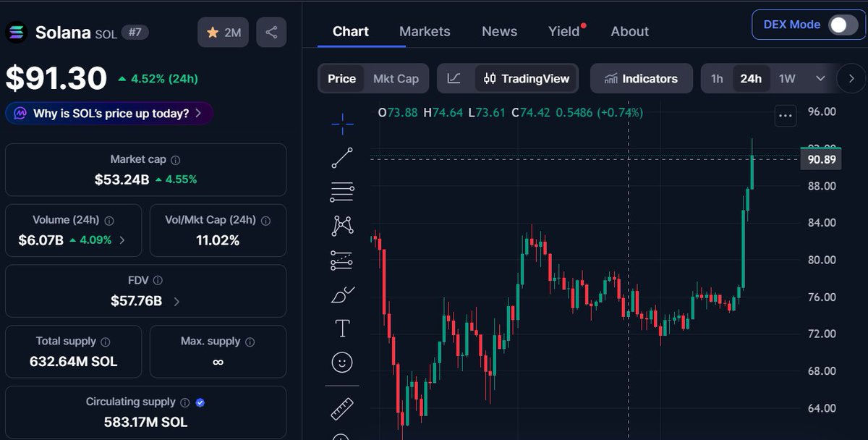Select the Fibonacci retracement tool
The width and height of the screenshot is (868, 440).
[342, 192]
